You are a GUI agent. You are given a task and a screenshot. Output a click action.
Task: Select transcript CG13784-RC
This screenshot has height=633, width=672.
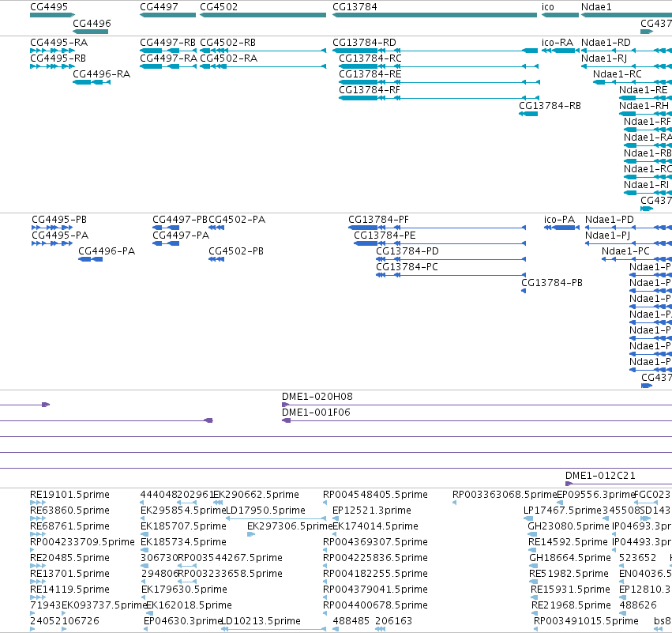pyautogui.click(x=438, y=66)
